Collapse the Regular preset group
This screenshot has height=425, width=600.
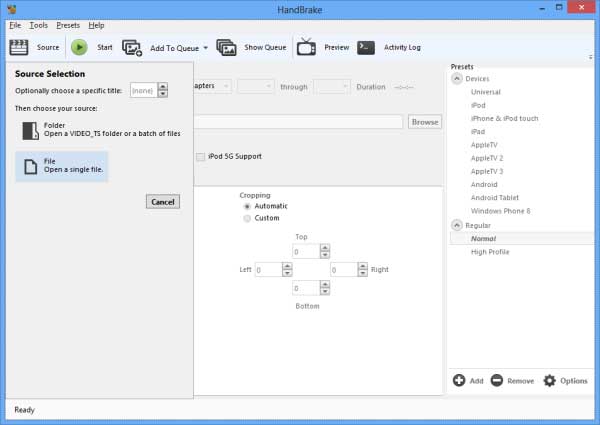click(457, 225)
